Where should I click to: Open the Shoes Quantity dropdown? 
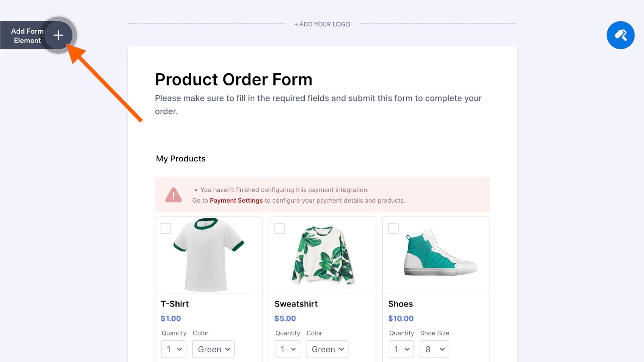401,349
